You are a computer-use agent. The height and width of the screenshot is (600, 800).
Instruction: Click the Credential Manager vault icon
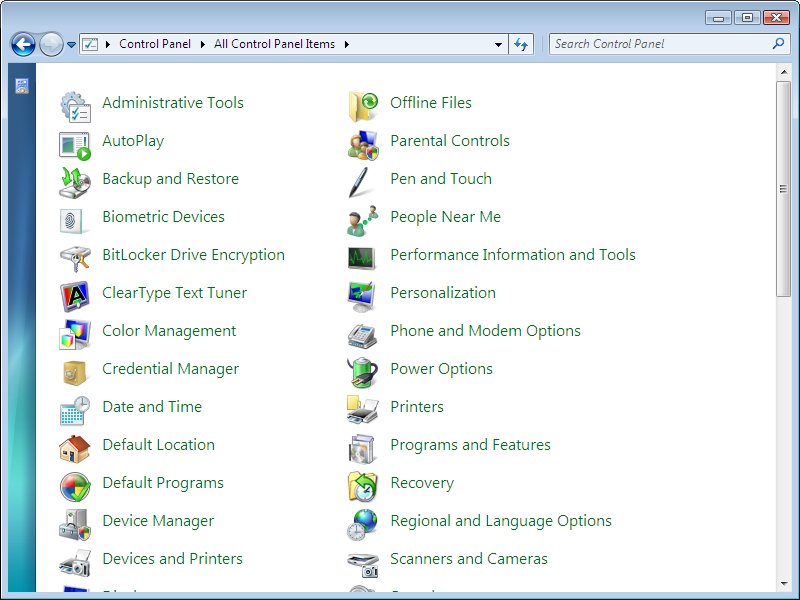pyautogui.click(x=75, y=372)
